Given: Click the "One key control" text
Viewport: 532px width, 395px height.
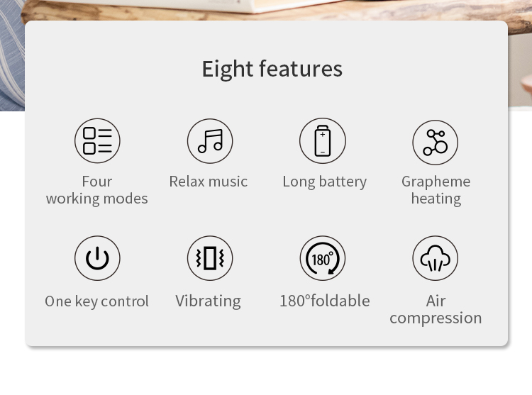Looking at the screenshot, I should coord(97,301).
